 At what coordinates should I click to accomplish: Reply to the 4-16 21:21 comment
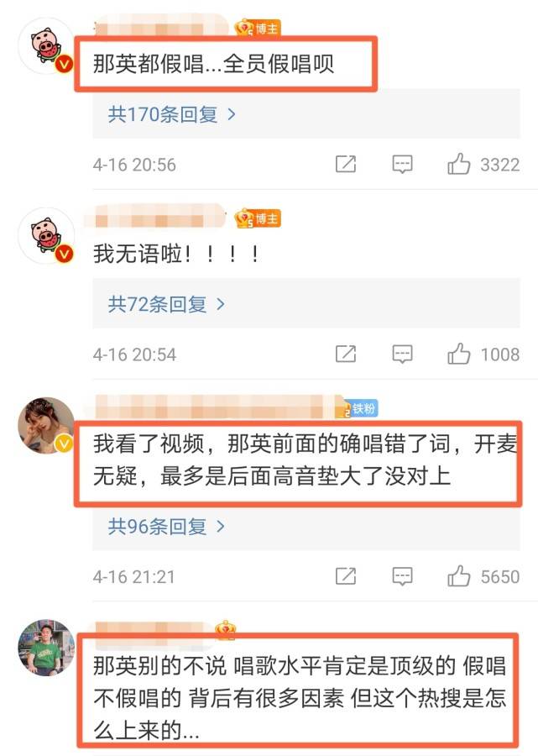[402, 576]
